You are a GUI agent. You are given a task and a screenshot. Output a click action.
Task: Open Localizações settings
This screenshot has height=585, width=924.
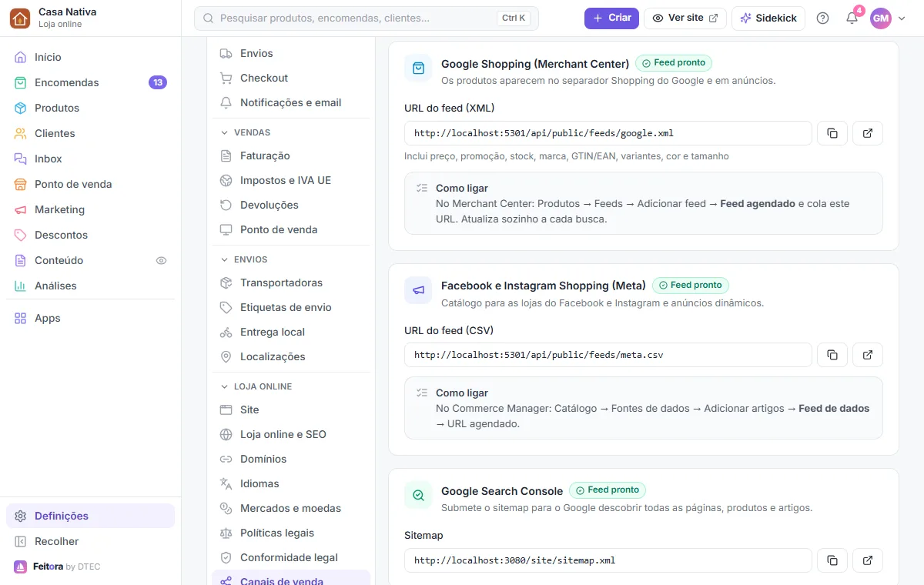291,356
